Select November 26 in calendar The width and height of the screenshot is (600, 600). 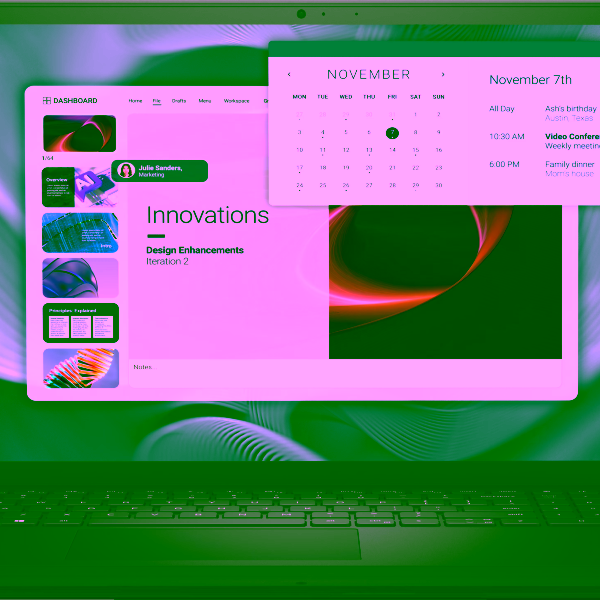click(346, 185)
